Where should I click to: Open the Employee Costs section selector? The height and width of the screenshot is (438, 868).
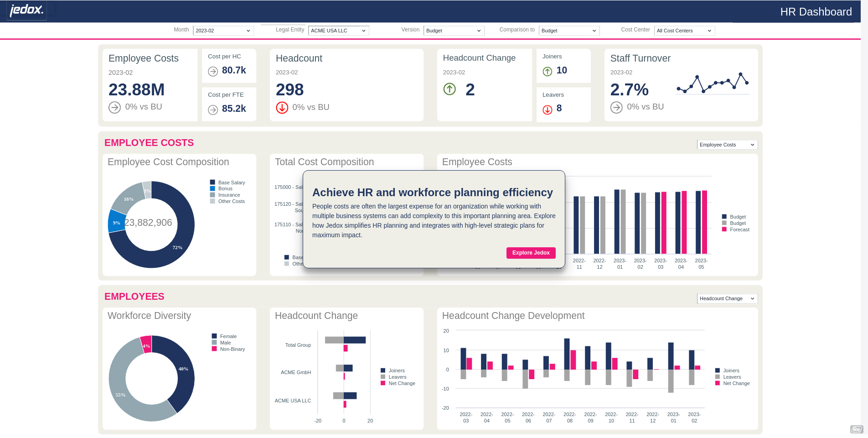click(727, 145)
